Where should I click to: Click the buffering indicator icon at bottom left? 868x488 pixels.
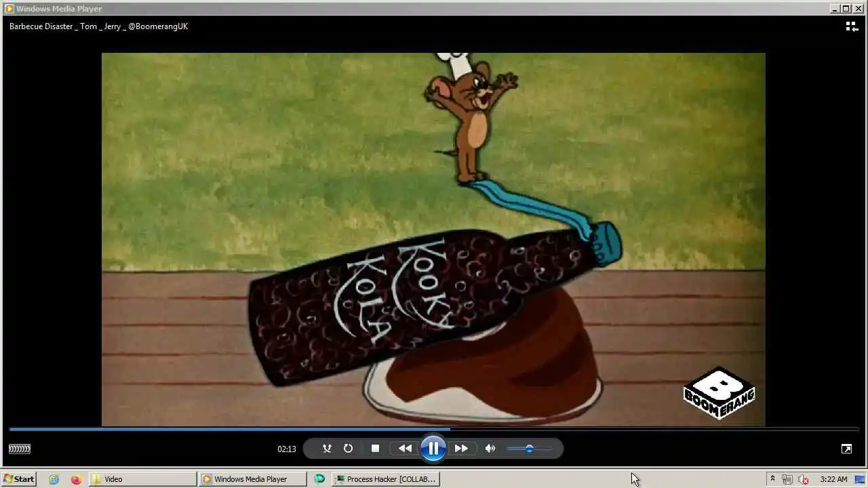pyautogui.click(x=20, y=449)
